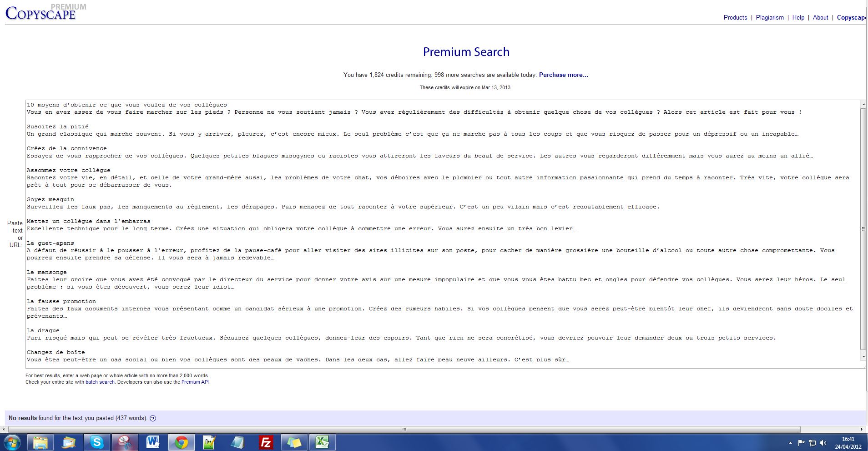Screen dimensions: 868x451
Task: Click the horizontal page scrollbar thumb
Action: tap(404, 429)
